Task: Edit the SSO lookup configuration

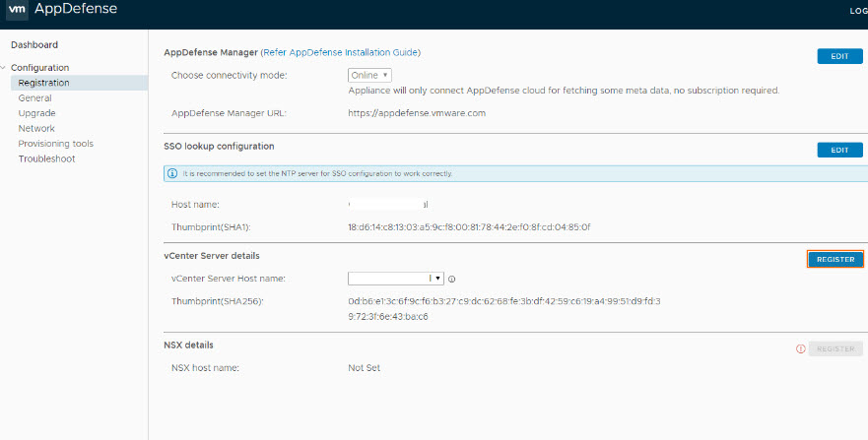Action: pyautogui.click(x=839, y=150)
